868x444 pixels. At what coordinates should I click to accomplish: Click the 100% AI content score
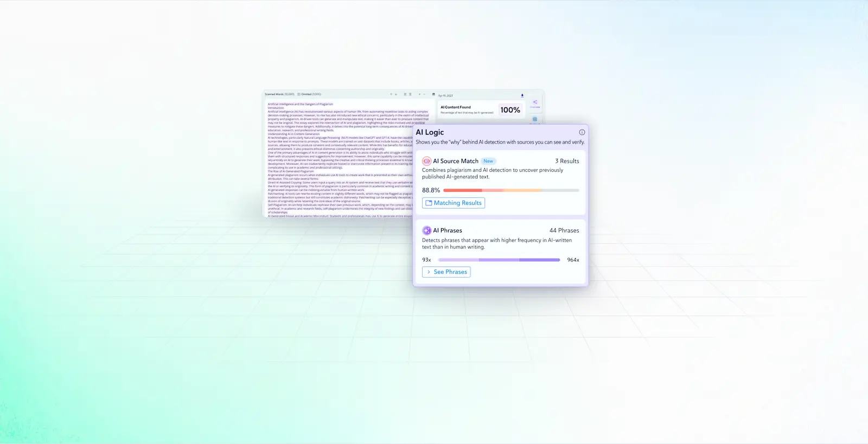click(510, 110)
